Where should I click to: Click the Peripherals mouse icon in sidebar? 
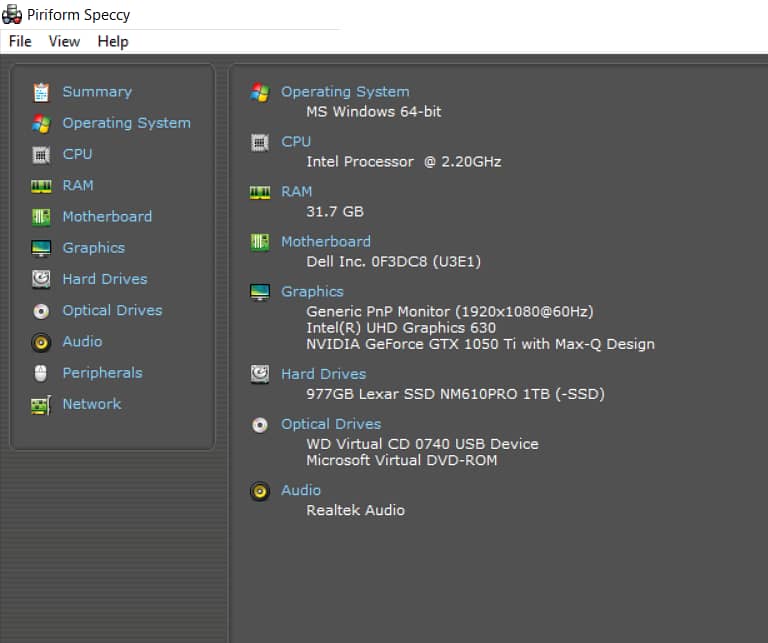click(41, 373)
